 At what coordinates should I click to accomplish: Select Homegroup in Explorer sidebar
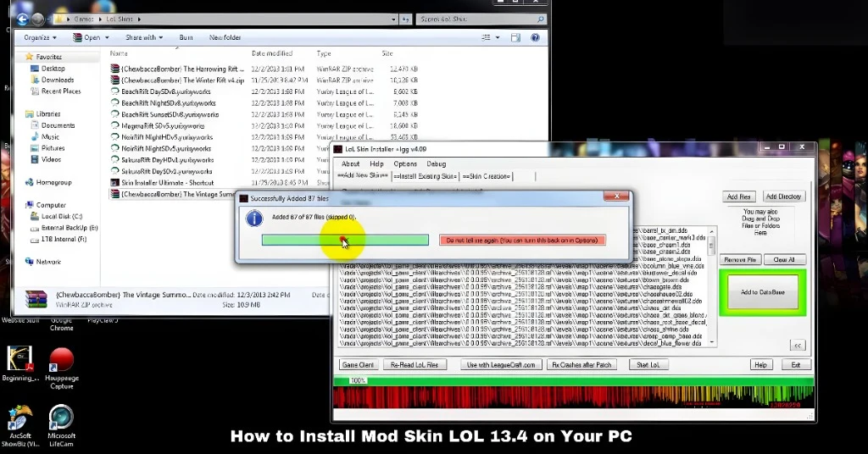click(x=53, y=182)
